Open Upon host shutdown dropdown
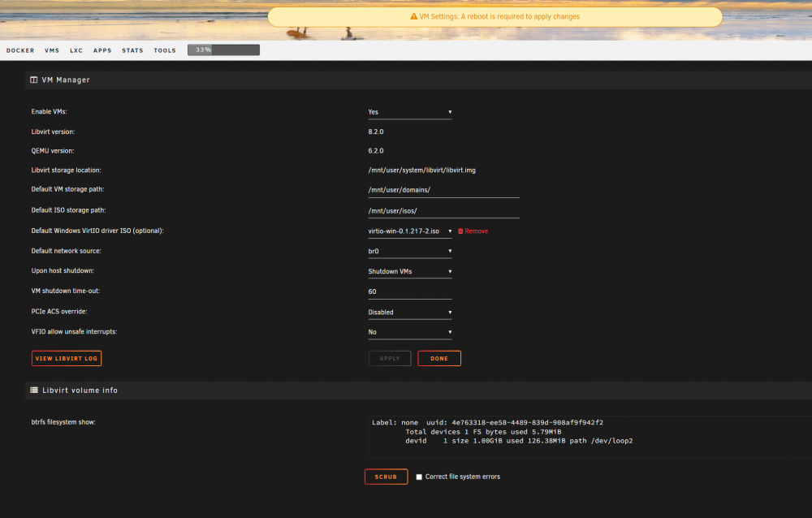812x518 pixels. point(409,271)
